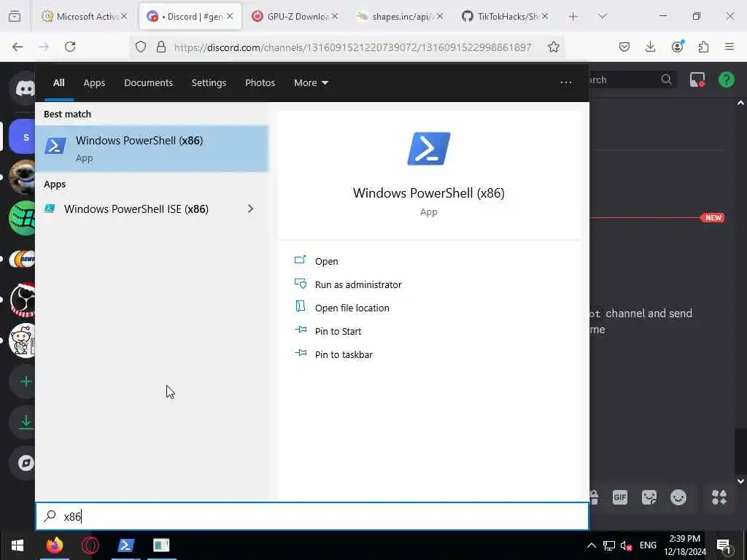Open Firefox application hamburger menu
Screen dimensions: 747x560
[x=729, y=47]
